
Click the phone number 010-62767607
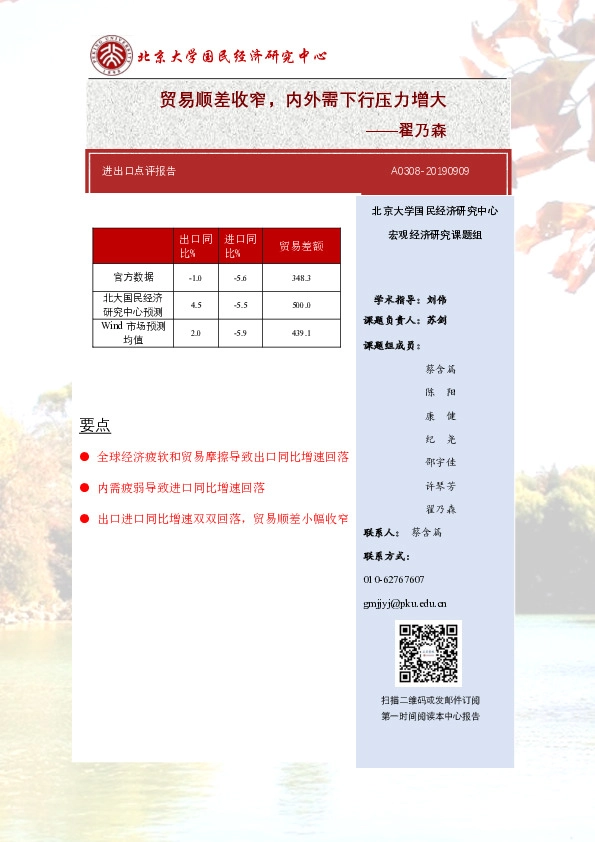coord(394,579)
